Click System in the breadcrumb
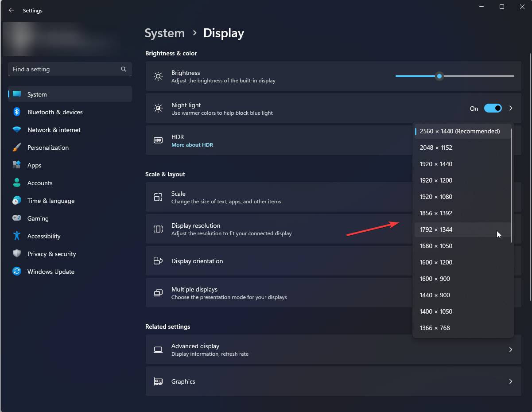The width and height of the screenshot is (532, 412). coord(165,33)
